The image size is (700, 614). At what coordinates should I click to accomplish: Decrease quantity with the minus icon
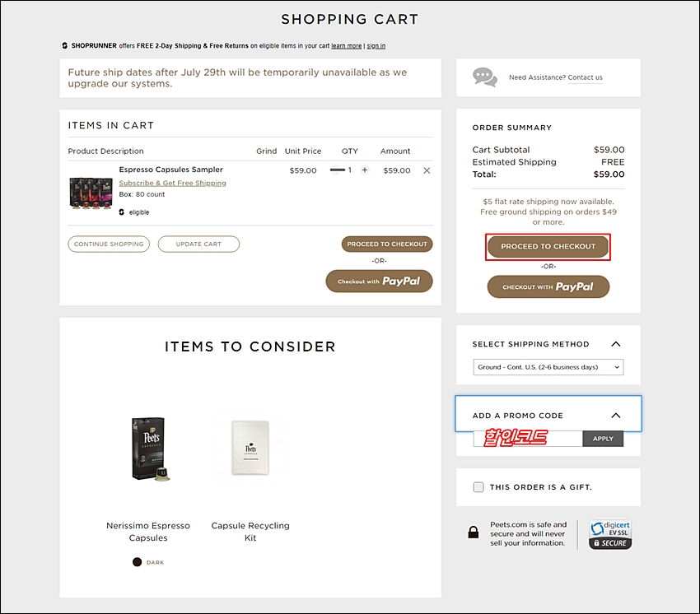coord(336,170)
